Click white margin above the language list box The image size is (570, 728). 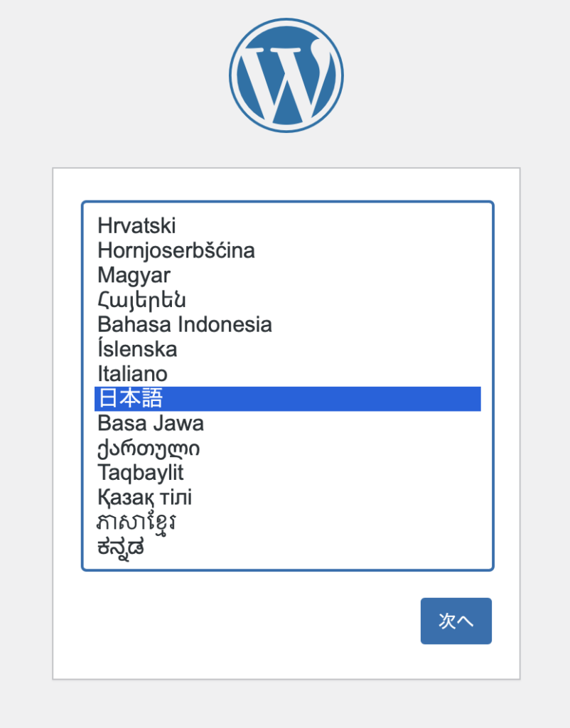286,185
